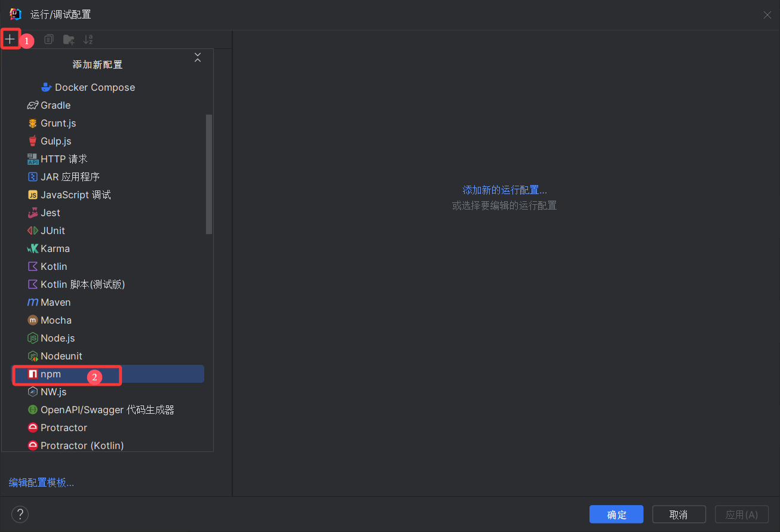Pick the Node.js entry text
Viewport: 780px width, 532px height.
(x=58, y=338)
